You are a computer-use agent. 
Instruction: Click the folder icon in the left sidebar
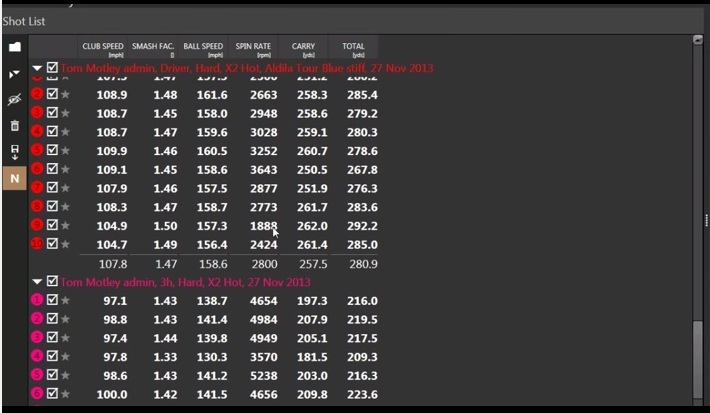pos(14,47)
